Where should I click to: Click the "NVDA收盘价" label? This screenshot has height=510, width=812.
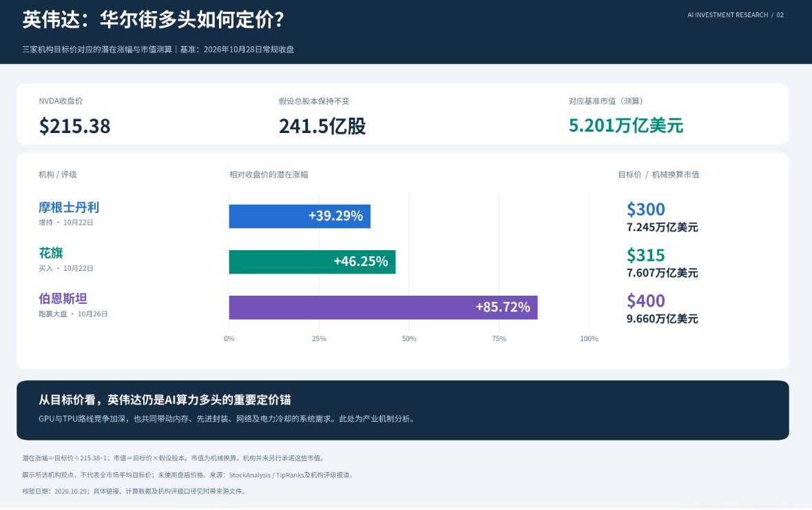[61, 101]
